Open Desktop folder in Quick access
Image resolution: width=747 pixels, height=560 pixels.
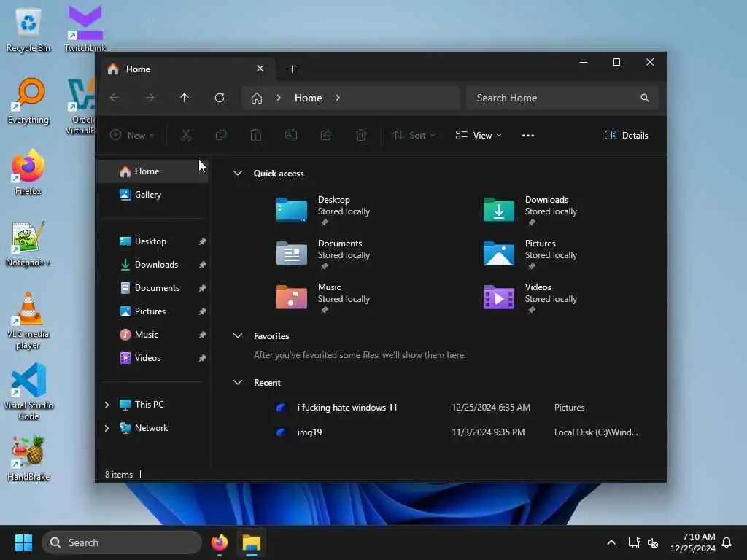[324, 209]
